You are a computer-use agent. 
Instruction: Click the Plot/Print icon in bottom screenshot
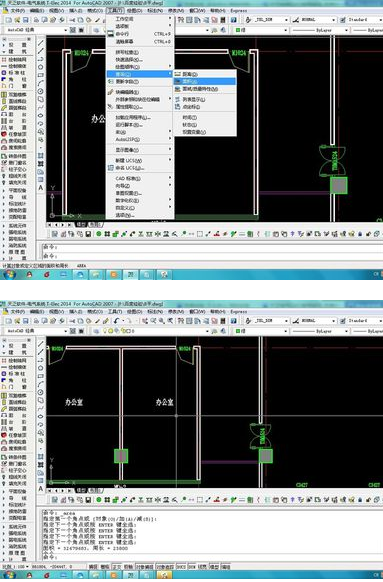point(36,321)
